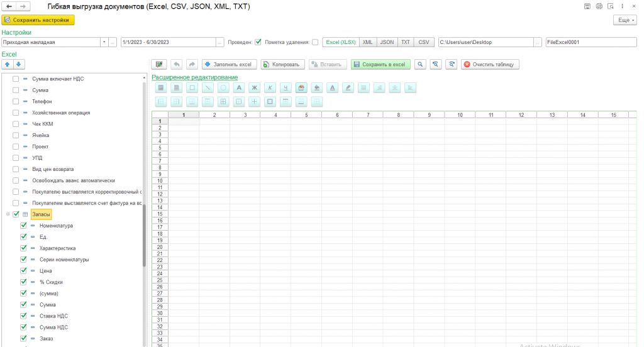Click the FileExcel0001 file name field

pyautogui.click(x=591, y=42)
